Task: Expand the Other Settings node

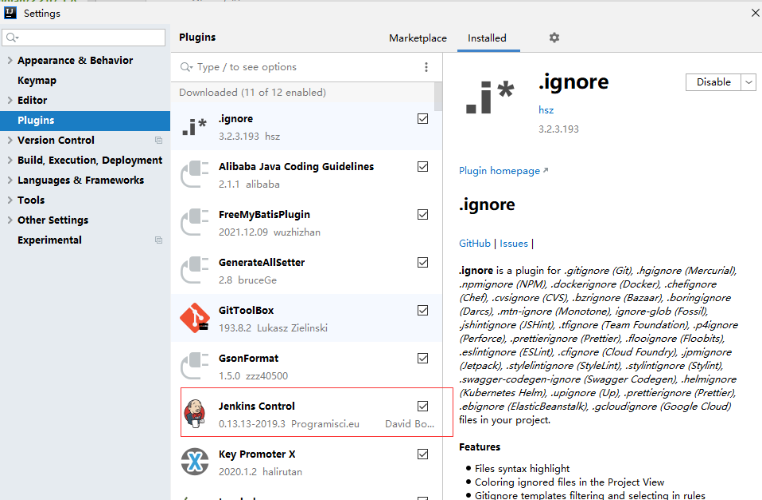Action: click(10, 220)
